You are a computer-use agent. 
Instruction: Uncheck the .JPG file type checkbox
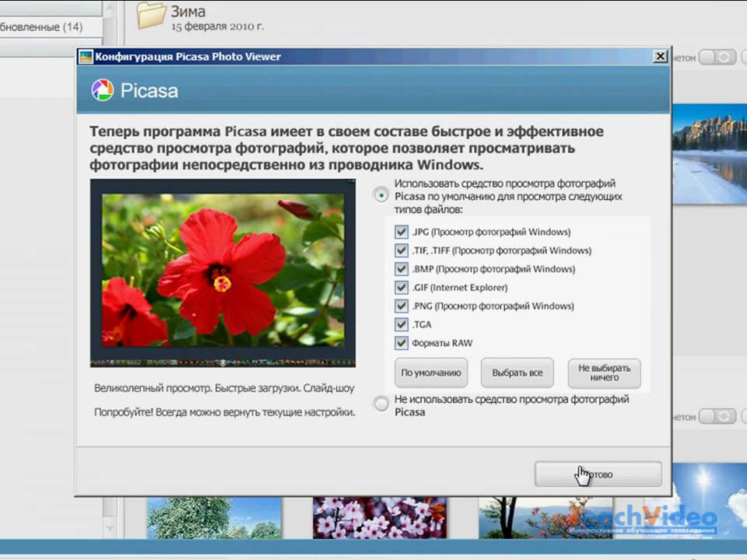pyautogui.click(x=402, y=232)
